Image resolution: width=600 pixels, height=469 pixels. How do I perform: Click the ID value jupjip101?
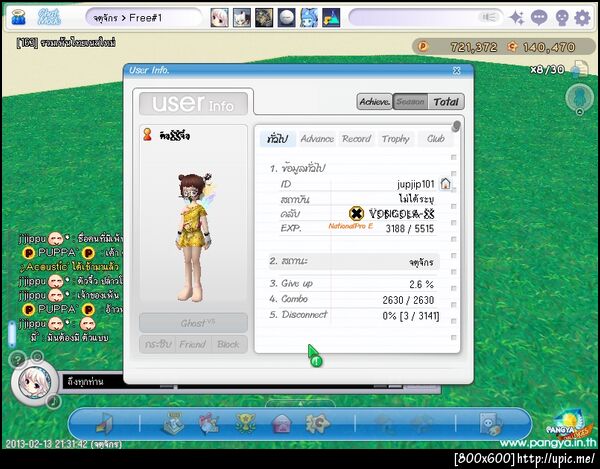click(416, 184)
